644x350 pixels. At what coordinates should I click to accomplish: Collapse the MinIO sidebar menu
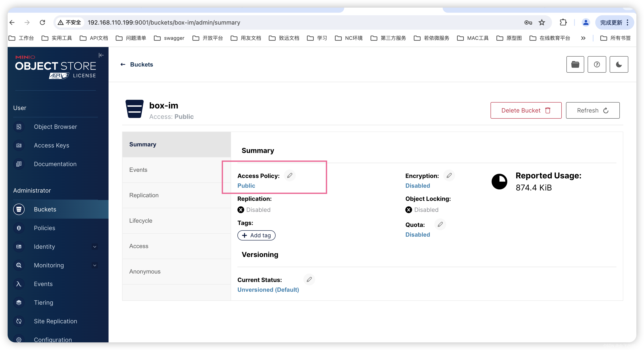[x=101, y=55]
